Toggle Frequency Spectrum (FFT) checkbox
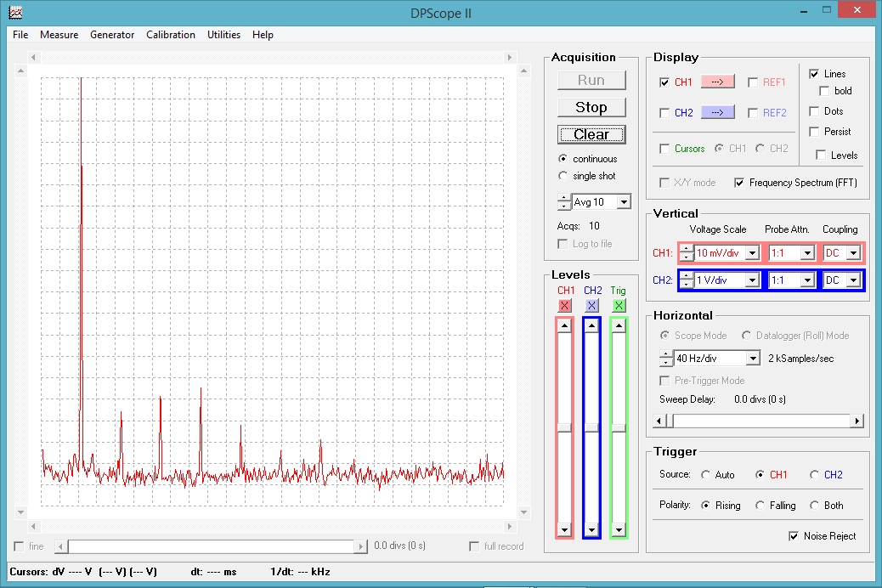 pos(739,183)
